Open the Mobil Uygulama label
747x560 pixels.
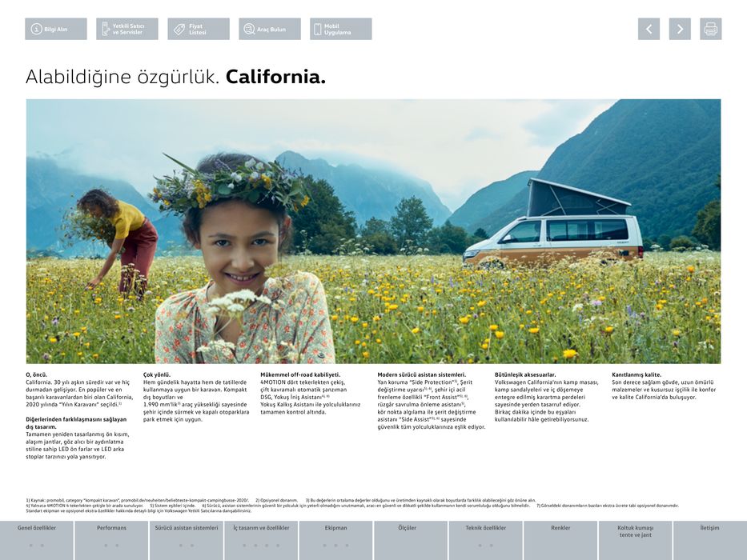[x=337, y=29]
